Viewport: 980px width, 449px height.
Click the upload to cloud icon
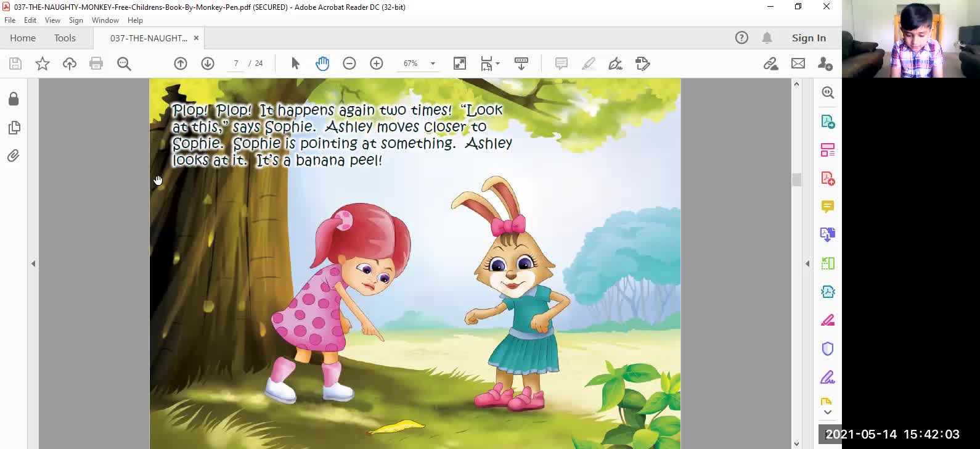[70, 64]
